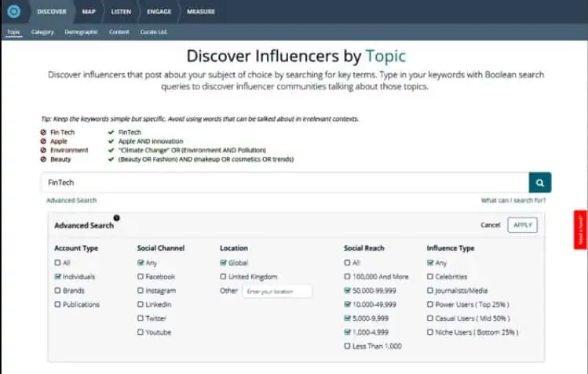Enable the Instagram social channel checkbox
This screenshot has height=374, width=588.
(x=141, y=290)
